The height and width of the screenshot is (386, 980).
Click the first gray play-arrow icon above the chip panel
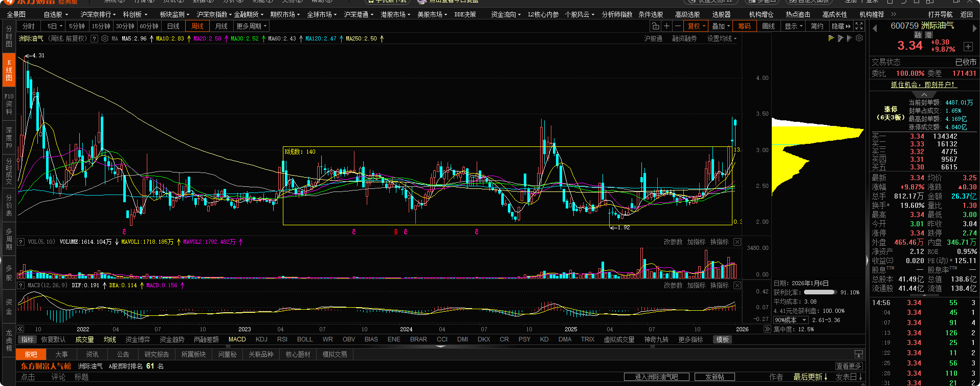point(840,38)
